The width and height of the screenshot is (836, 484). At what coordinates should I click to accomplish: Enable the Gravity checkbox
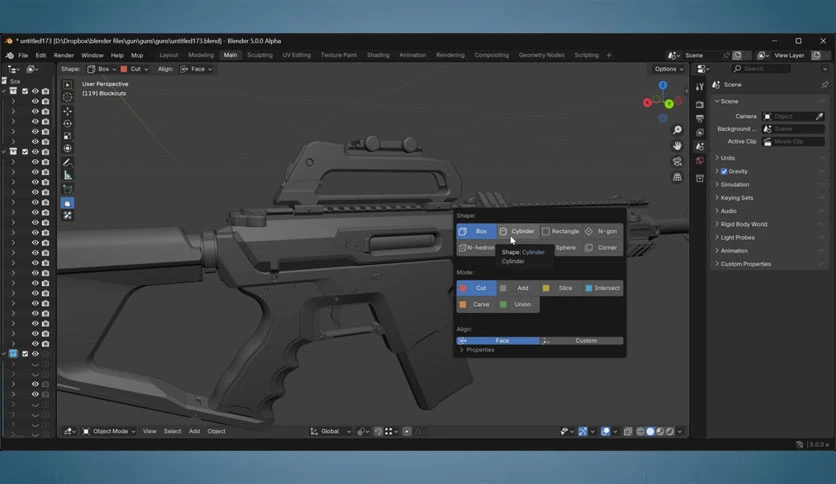tap(724, 172)
